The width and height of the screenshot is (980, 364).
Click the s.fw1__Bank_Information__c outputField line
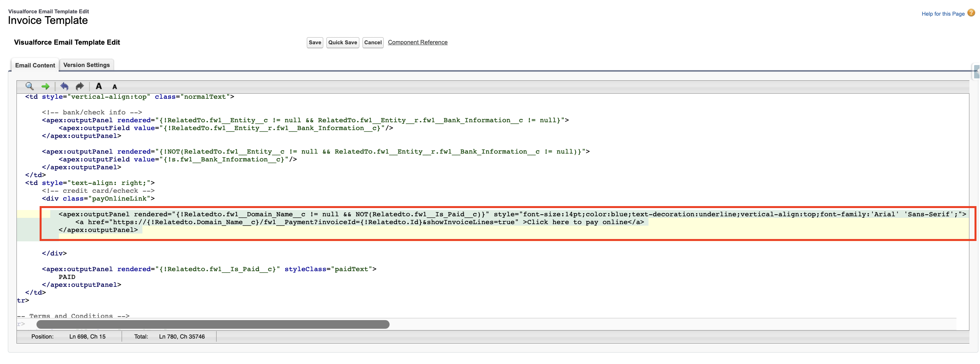click(x=178, y=159)
